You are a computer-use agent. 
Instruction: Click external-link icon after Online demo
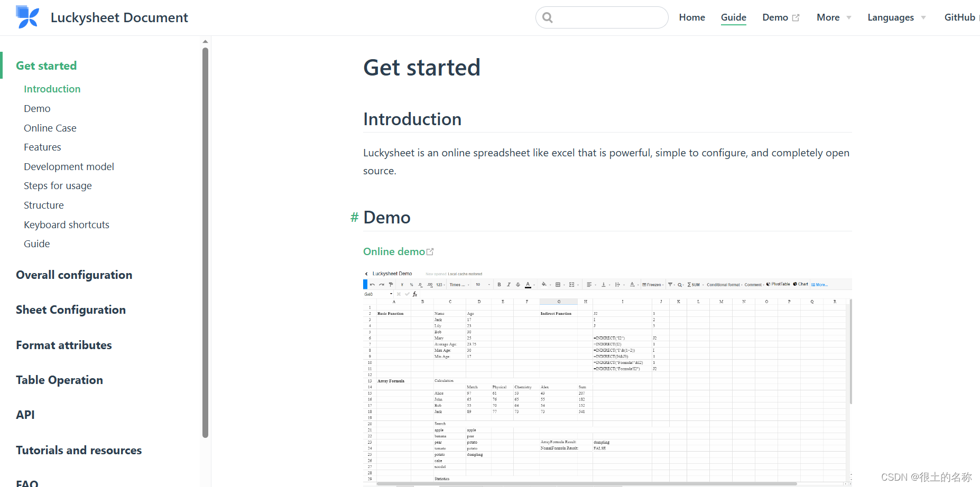(430, 252)
